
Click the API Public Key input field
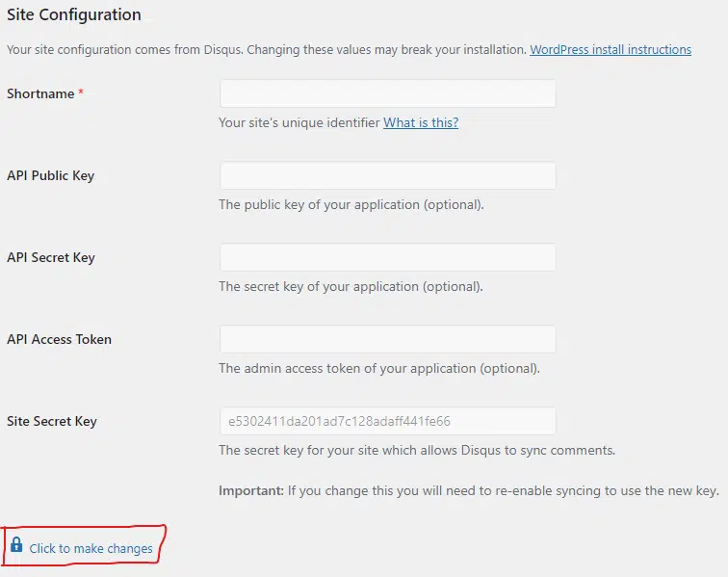click(x=388, y=175)
